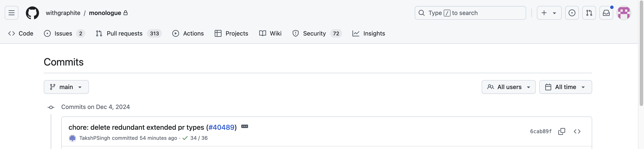Copy the full SHA of commit 6cab89f
The height and width of the screenshot is (149, 644).
point(562,131)
